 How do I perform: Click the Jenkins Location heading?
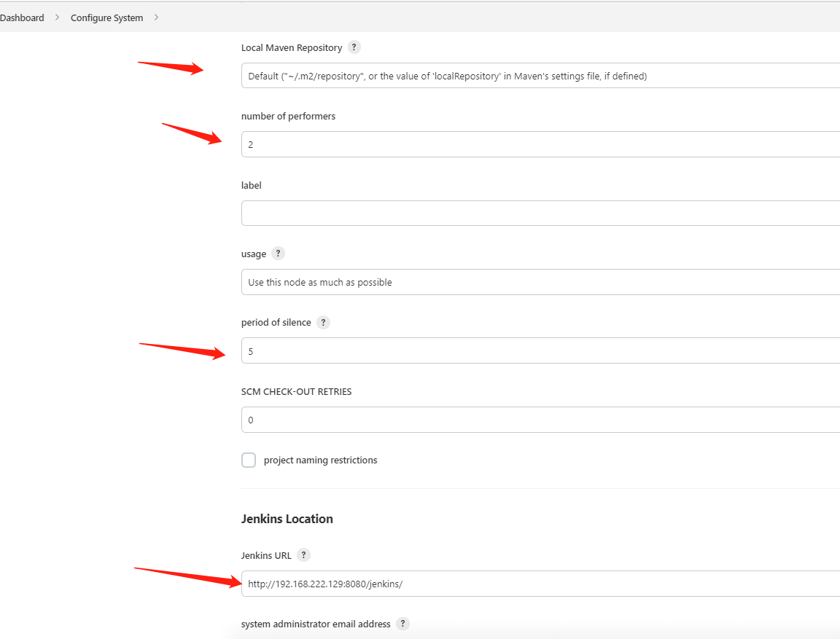[287, 519]
